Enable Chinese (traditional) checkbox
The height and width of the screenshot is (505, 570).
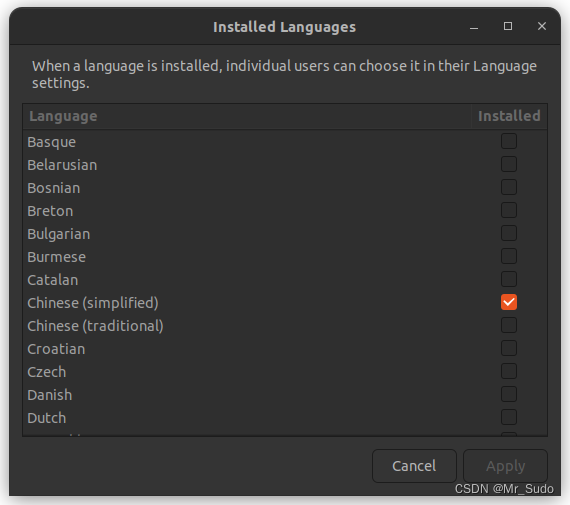click(509, 325)
